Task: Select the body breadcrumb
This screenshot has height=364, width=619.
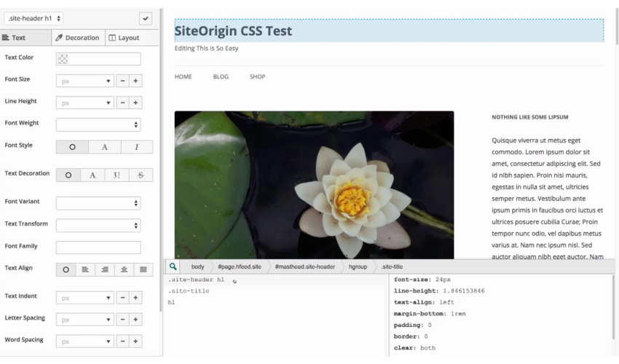Action: (198, 266)
